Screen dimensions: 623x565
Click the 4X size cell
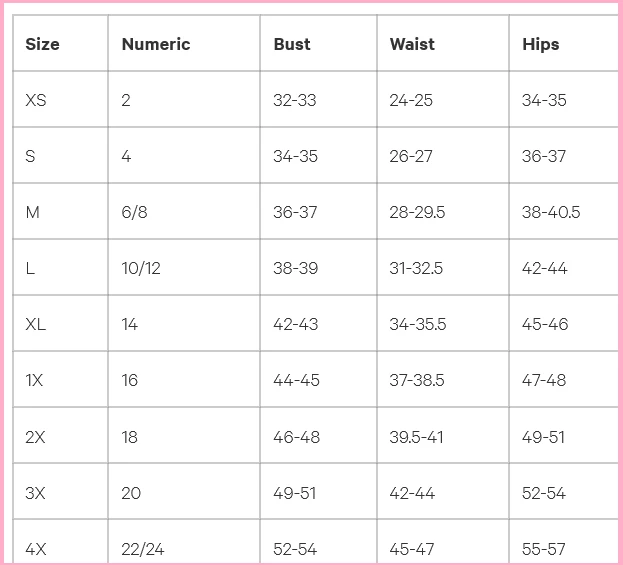pyautogui.click(x=36, y=549)
